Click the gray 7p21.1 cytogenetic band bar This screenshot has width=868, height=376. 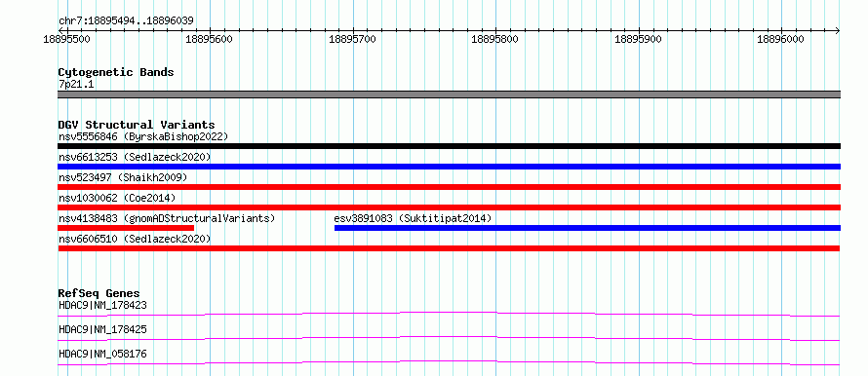pos(449,94)
